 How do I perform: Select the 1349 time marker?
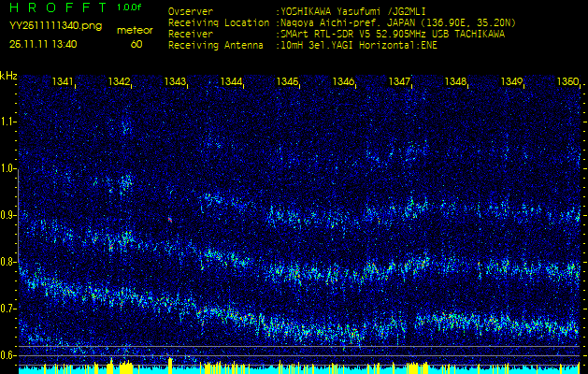(511, 82)
